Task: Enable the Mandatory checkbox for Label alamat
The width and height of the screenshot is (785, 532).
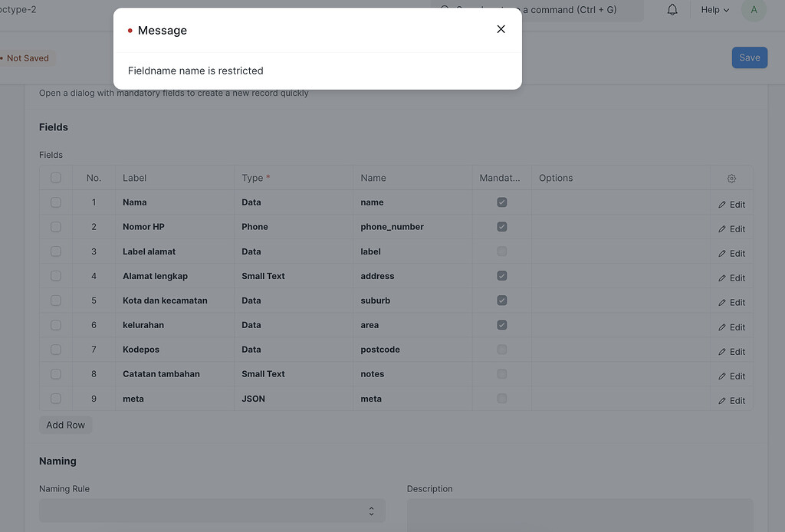Action: 502,251
